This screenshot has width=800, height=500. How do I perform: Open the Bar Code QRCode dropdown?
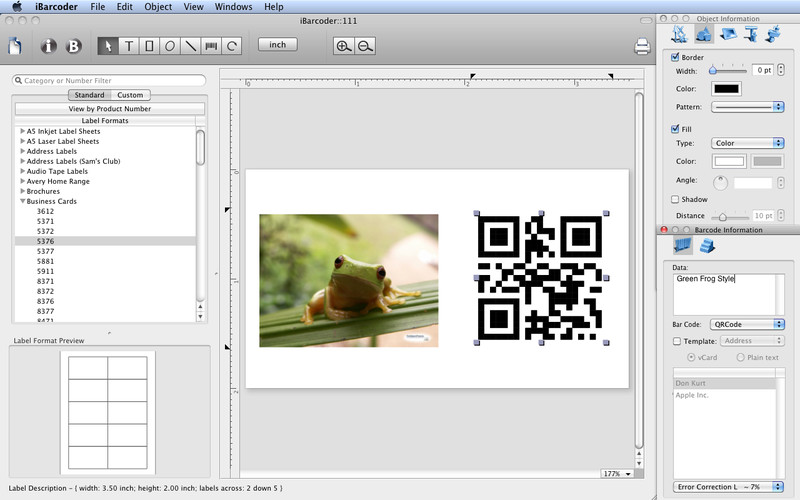pyautogui.click(x=747, y=324)
